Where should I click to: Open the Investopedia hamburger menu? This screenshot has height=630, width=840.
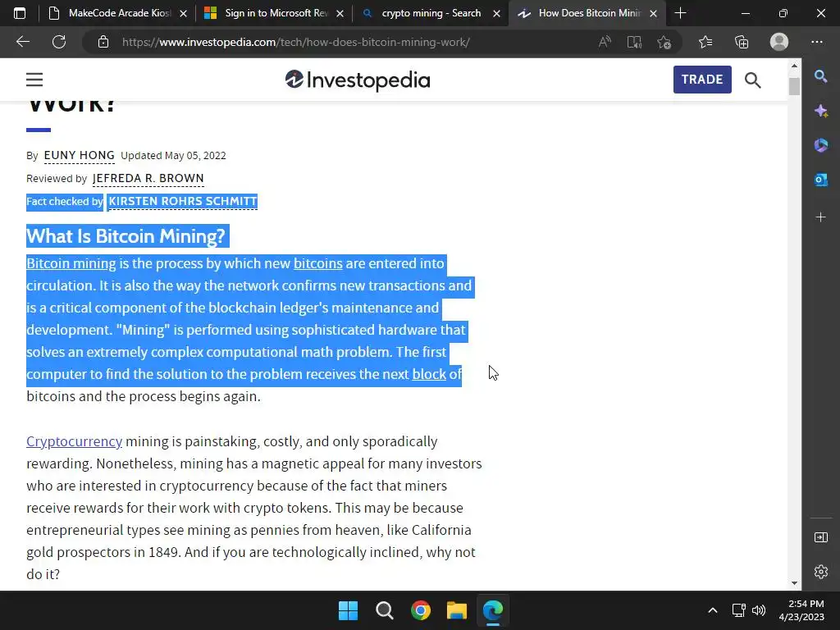click(34, 80)
